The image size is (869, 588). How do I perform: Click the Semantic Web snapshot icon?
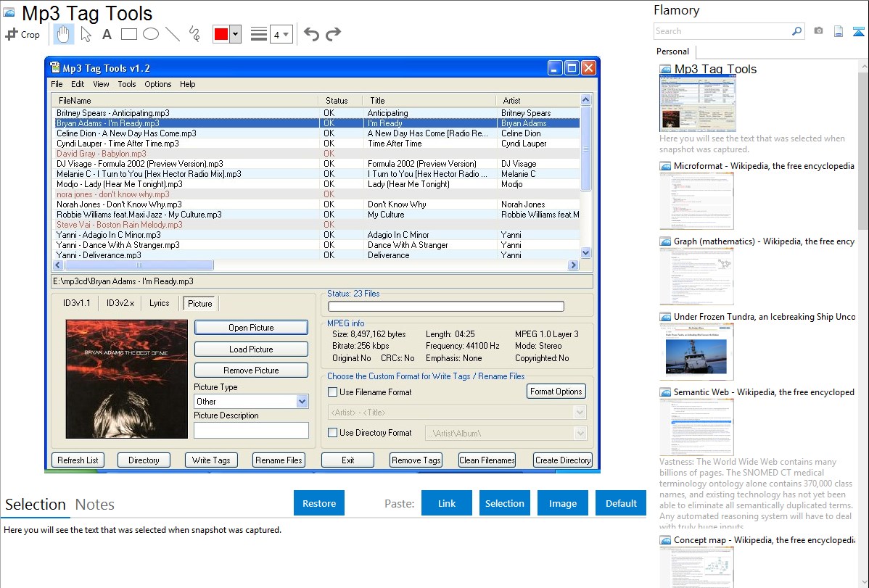click(665, 392)
